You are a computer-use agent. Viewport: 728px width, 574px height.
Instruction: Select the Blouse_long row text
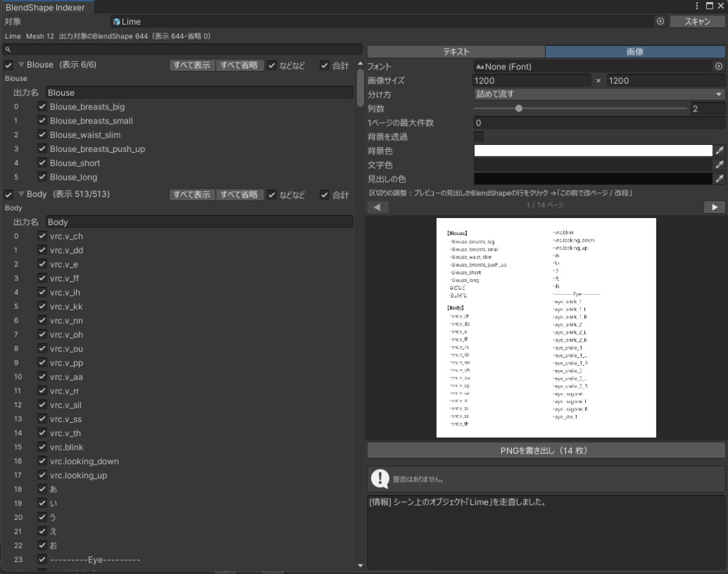click(x=73, y=177)
